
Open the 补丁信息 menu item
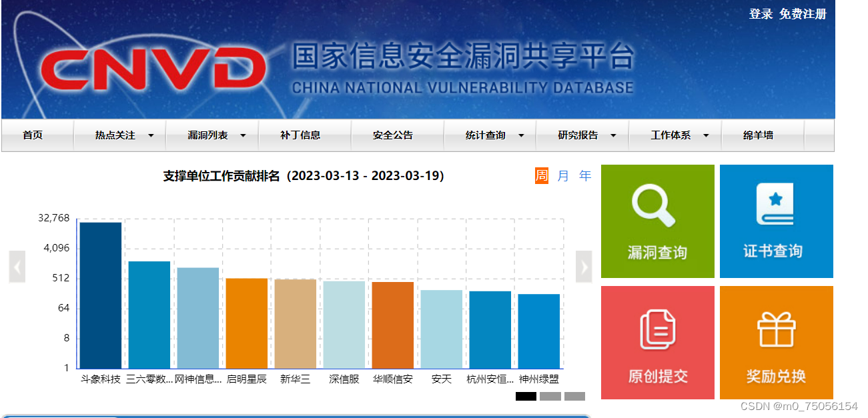pyautogui.click(x=300, y=135)
